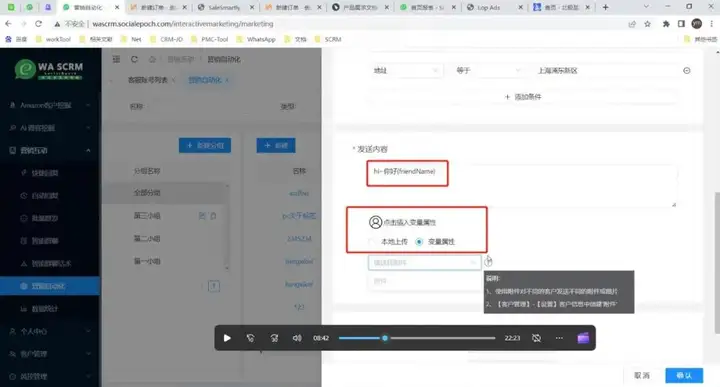The height and width of the screenshot is (387, 720).
Task: Select the 全部分组 group row
Action: click(164, 193)
